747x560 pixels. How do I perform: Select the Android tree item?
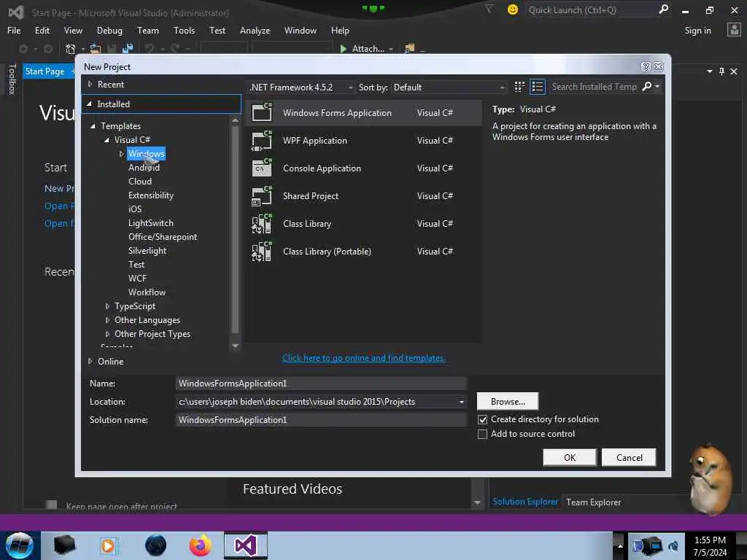pos(144,168)
